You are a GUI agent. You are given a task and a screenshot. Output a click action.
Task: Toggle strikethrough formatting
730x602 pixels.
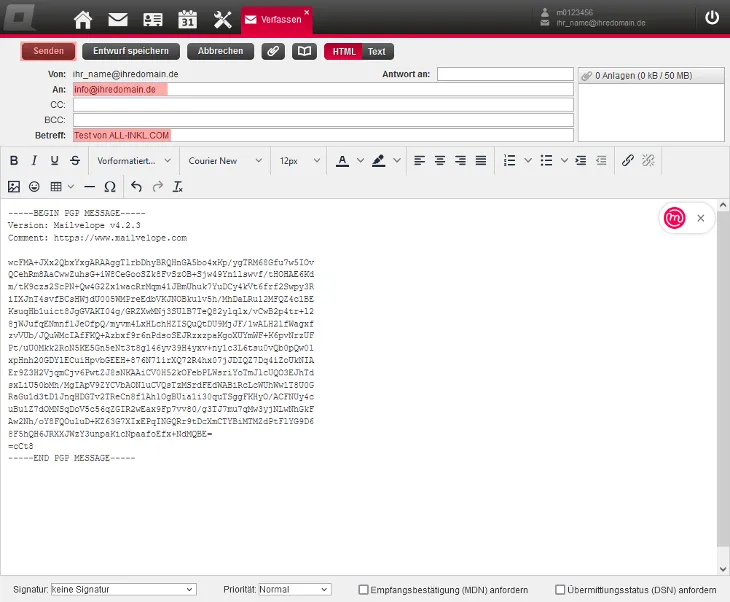pyautogui.click(x=75, y=161)
